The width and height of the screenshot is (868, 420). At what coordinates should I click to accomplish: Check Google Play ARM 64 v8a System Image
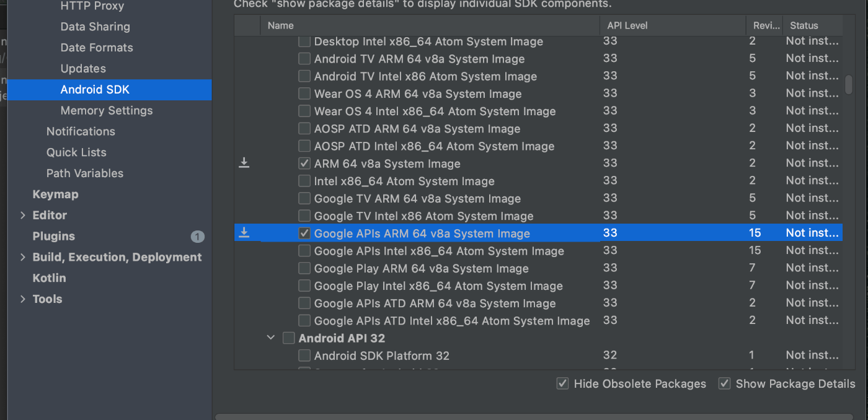point(304,268)
